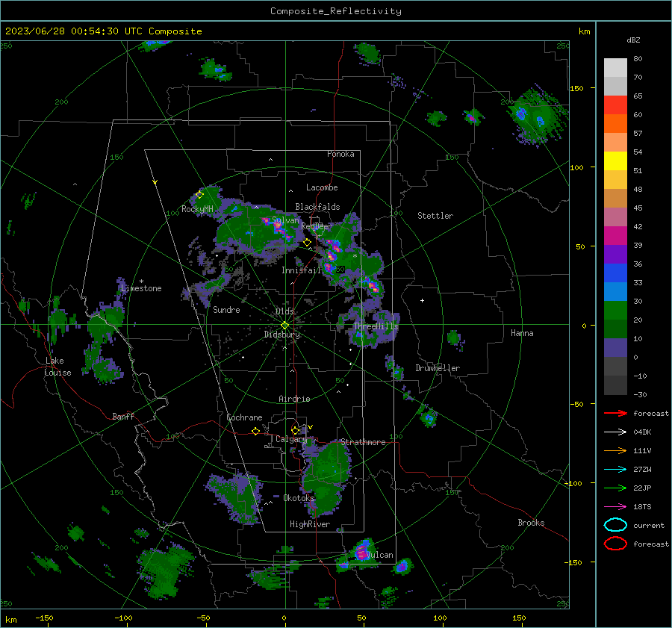Image resolution: width=672 pixels, height=628 pixels.
Task: Click the Drumheller label
Action: [438, 368]
